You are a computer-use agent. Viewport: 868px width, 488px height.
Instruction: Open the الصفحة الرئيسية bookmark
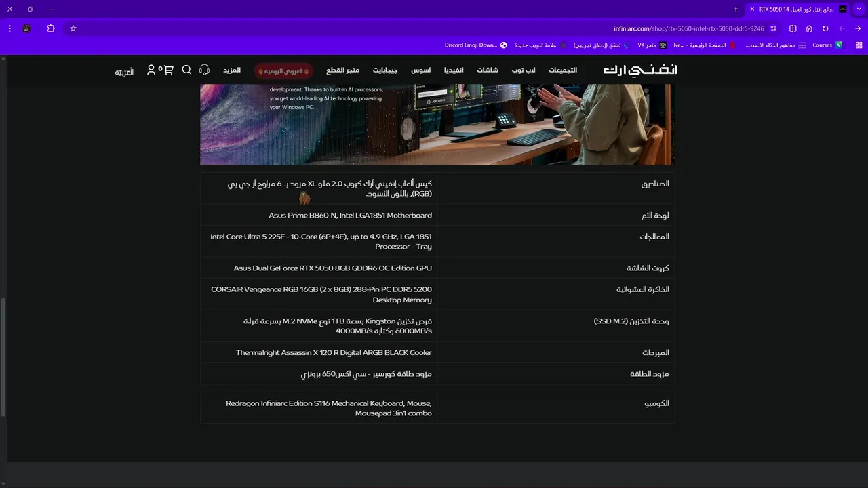705,45
